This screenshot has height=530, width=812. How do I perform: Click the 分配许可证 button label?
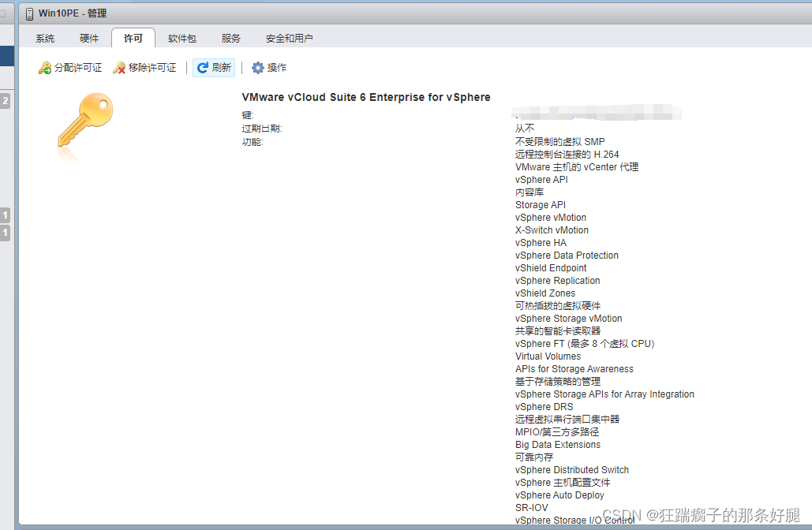pyautogui.click(x=78, y=68)
